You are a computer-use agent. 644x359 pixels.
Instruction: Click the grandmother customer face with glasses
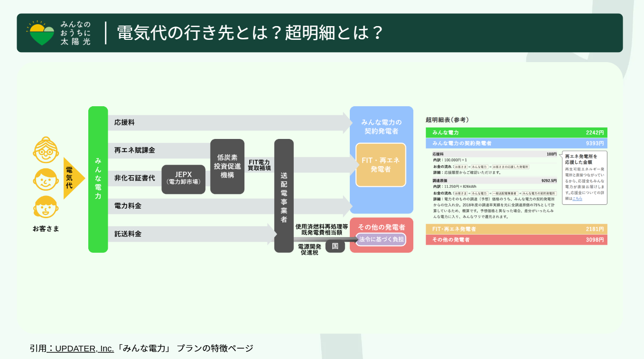46,150
